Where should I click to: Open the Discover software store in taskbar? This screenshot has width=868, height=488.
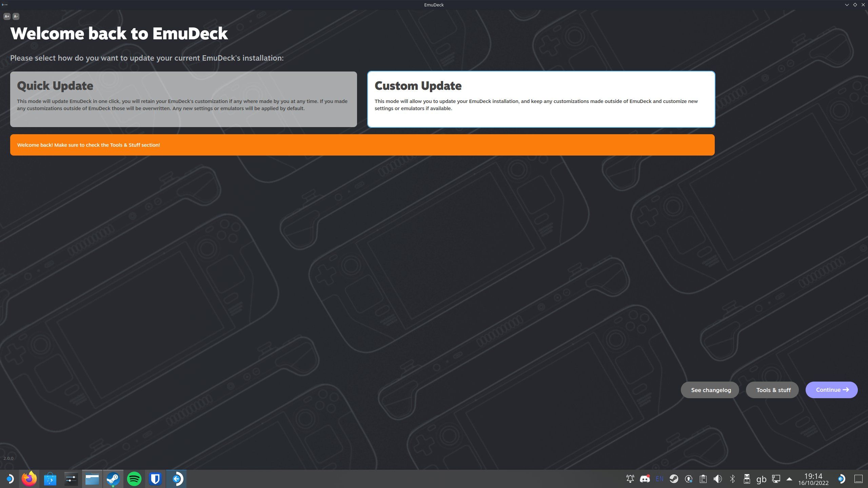pyautogui.click(x=50, y=479)
